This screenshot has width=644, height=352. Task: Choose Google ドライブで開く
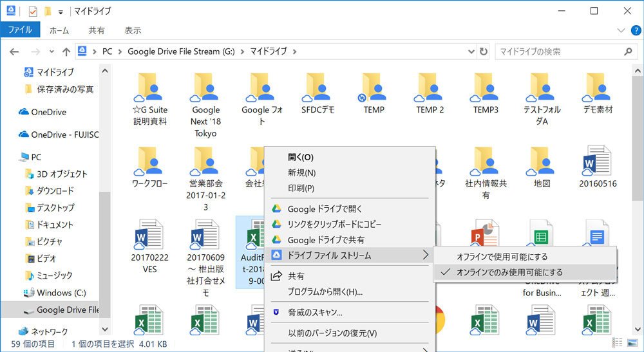[350, 209]
